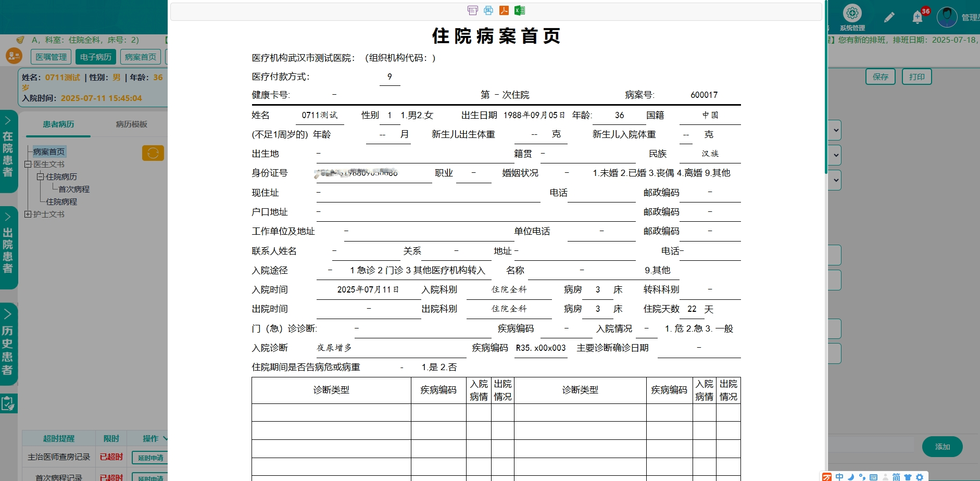Open 系统管理 gear icon
Viewport: 980px width, 481px height.
point(852,13)
